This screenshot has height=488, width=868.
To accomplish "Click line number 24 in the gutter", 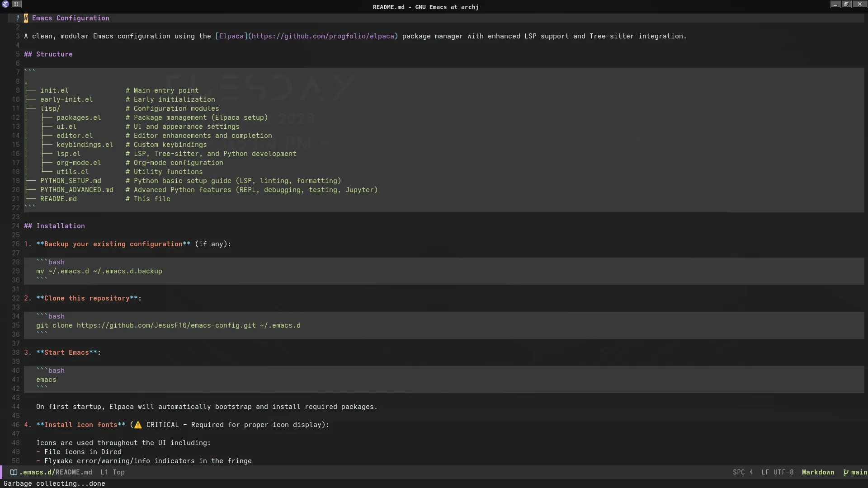I will (16, 226).
